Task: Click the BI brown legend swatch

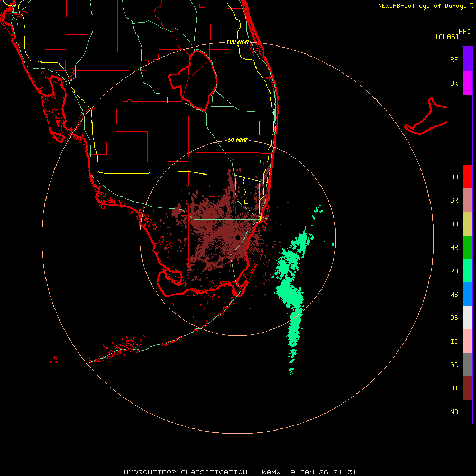Action: (x=467, y=388)
